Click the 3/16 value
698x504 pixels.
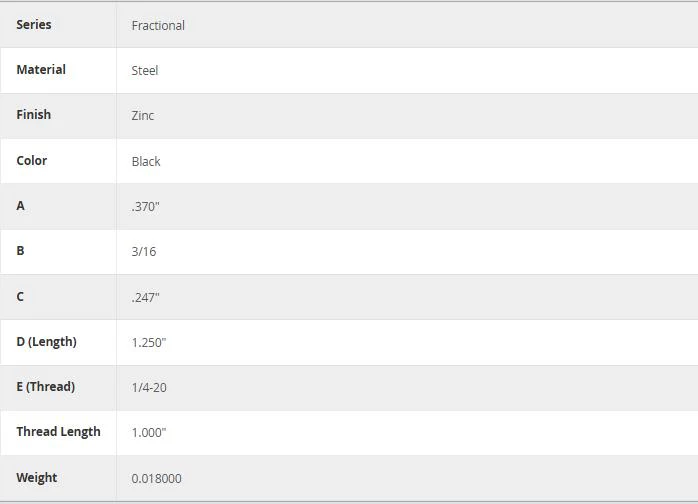click(144, 252)
